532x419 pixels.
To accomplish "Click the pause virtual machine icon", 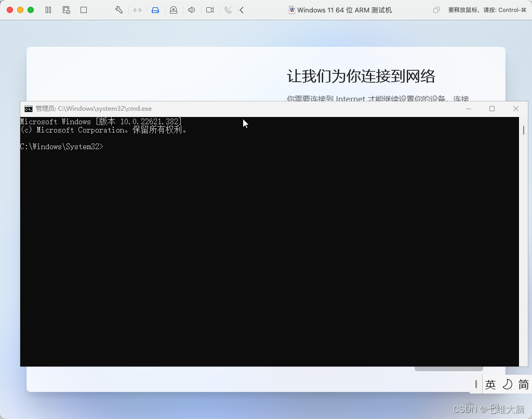I will 48,10.
